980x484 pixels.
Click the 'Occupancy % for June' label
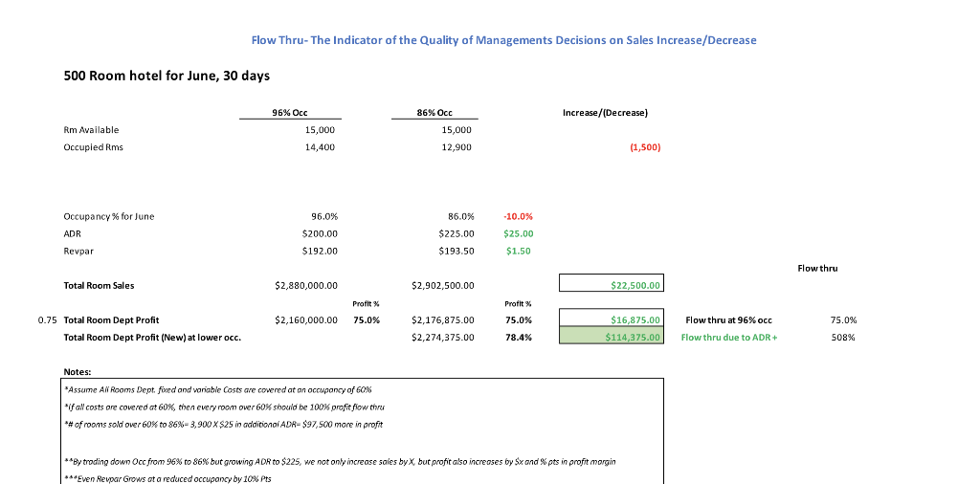(109, 217)
